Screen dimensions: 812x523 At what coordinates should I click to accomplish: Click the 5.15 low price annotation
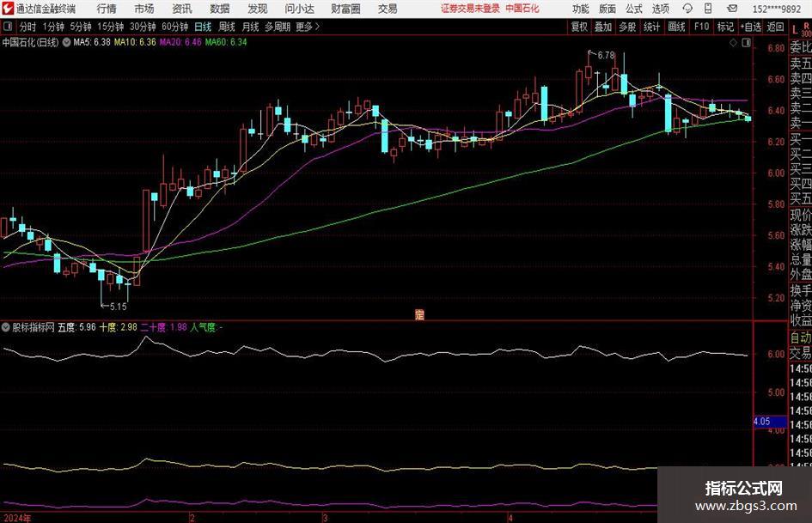click(x=118, y=307)
